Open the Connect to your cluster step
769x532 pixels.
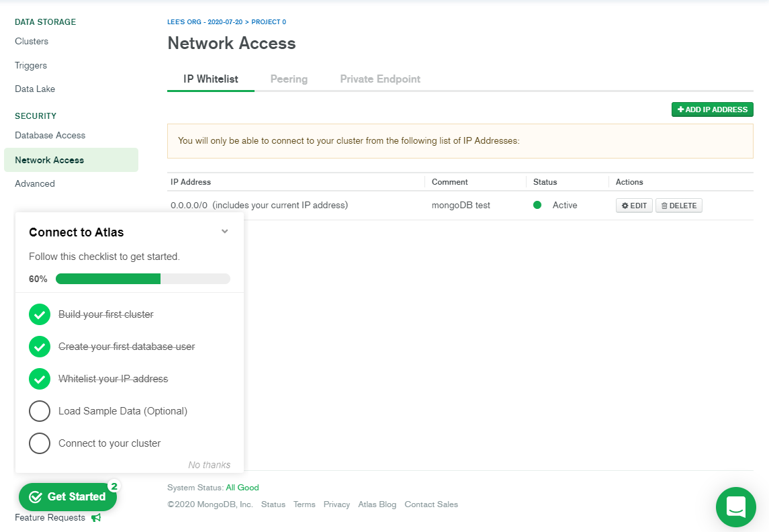click(109, 443)
